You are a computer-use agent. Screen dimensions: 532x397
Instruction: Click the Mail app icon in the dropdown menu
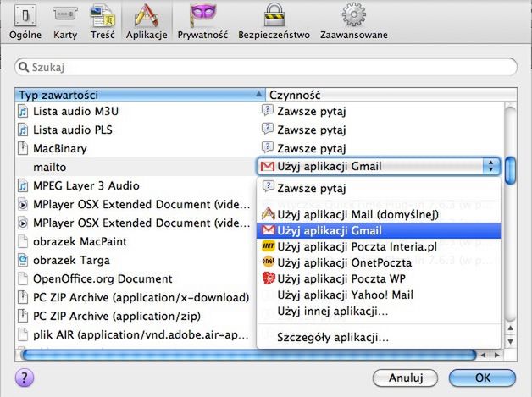point(268,214)
